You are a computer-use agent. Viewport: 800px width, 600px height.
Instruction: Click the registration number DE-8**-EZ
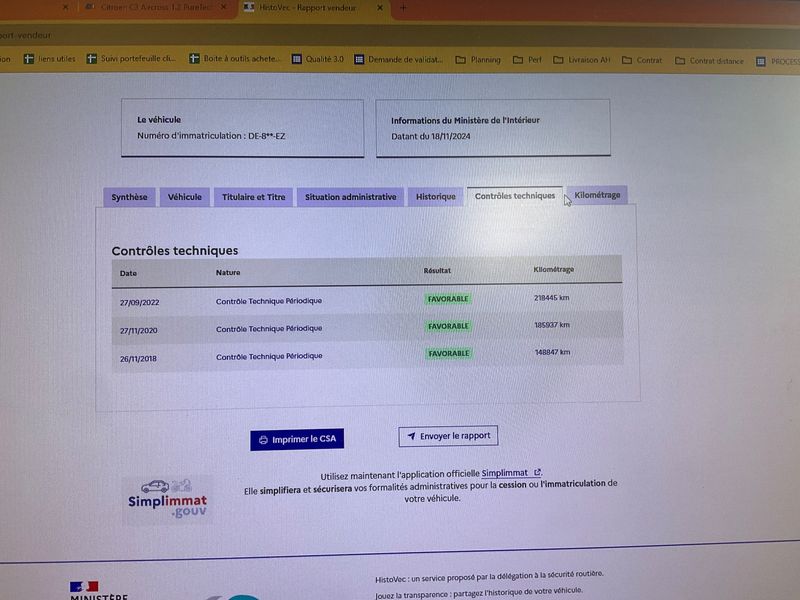click(x=267, y=136)
